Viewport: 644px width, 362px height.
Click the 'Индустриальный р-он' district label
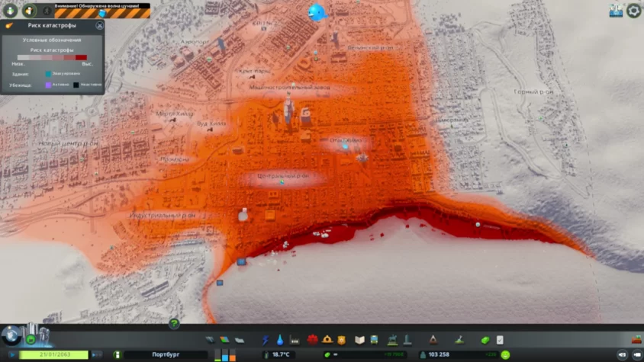click(163, 215)
